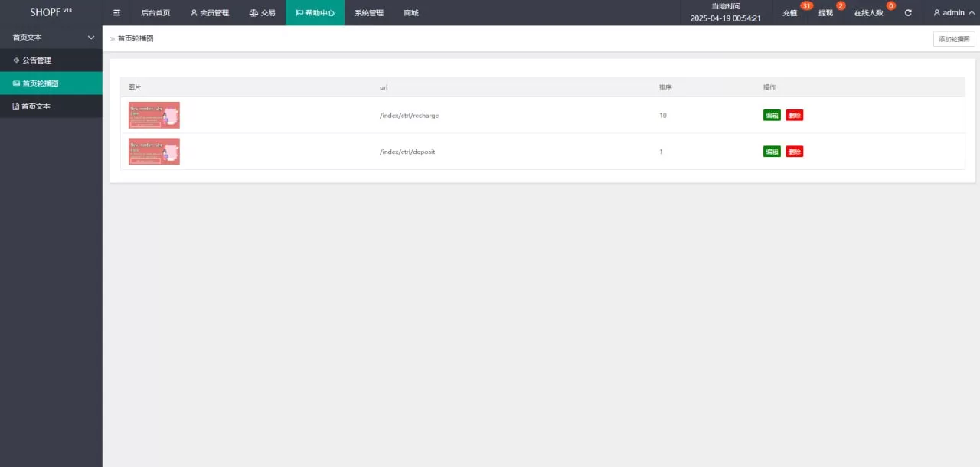Open 公告管理 in the sidebar
Image resolution: width=980 pixels, height=467 pixels.
[36, 60]
